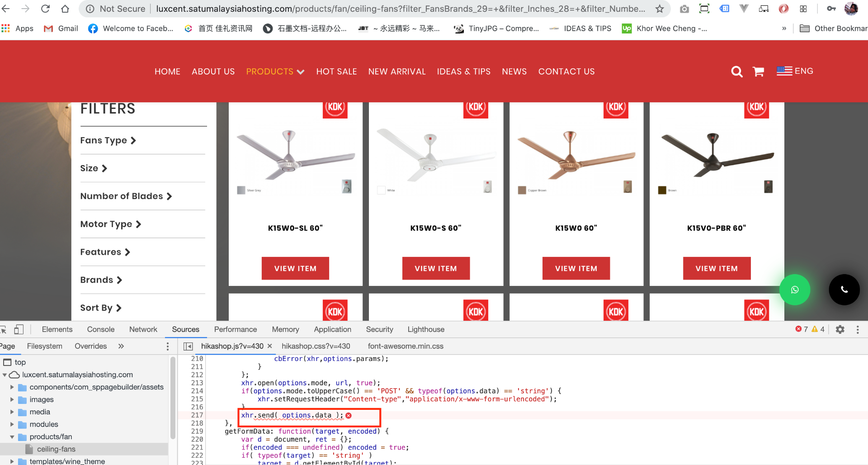Switch to the Elements tab

pyautogui.click(x=57, y=329)
